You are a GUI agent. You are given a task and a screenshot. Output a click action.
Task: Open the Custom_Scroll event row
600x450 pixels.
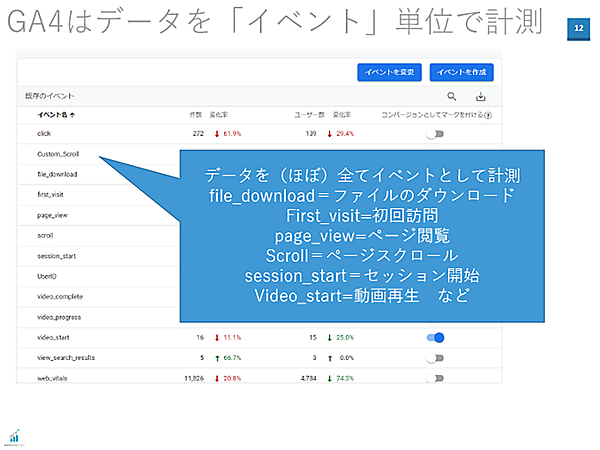58,155
